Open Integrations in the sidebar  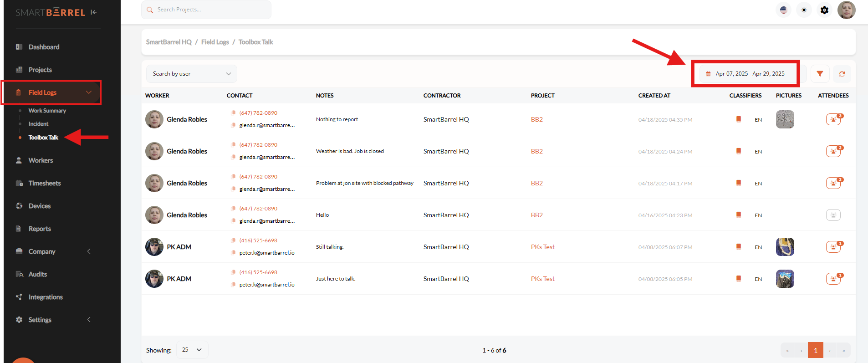pos(46,297)
